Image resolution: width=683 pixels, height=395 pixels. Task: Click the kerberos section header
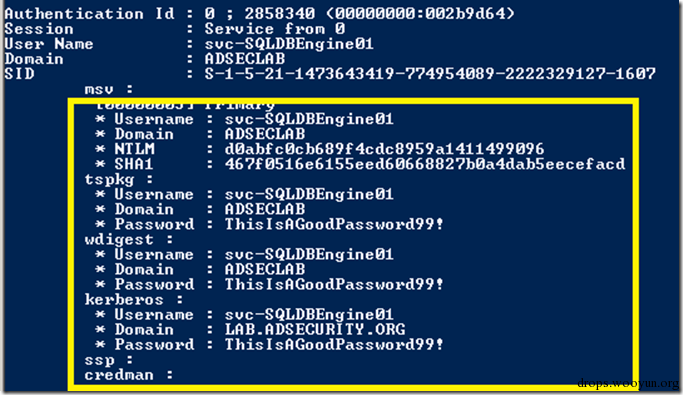pos(134,300)
